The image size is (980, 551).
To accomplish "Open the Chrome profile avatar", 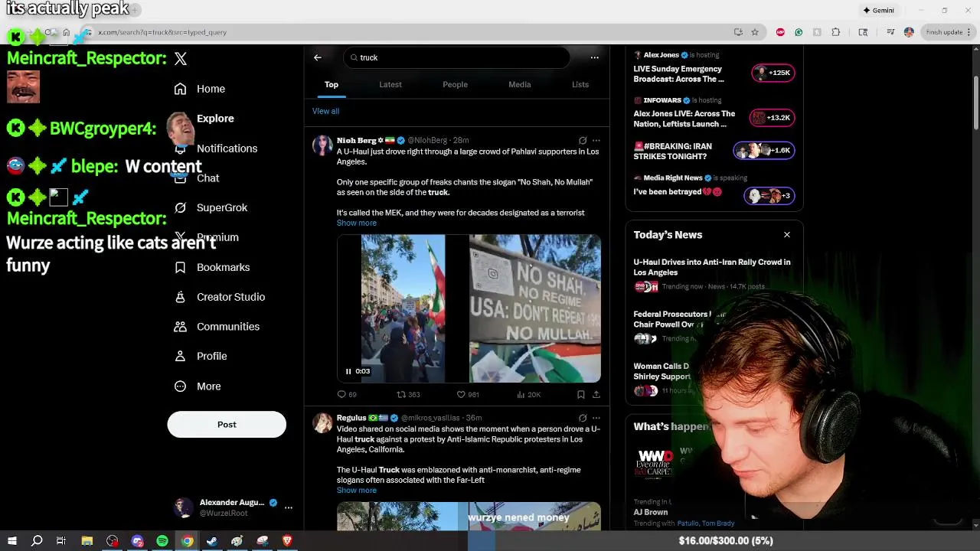I will pyautogui.click(x=909, y=32).
